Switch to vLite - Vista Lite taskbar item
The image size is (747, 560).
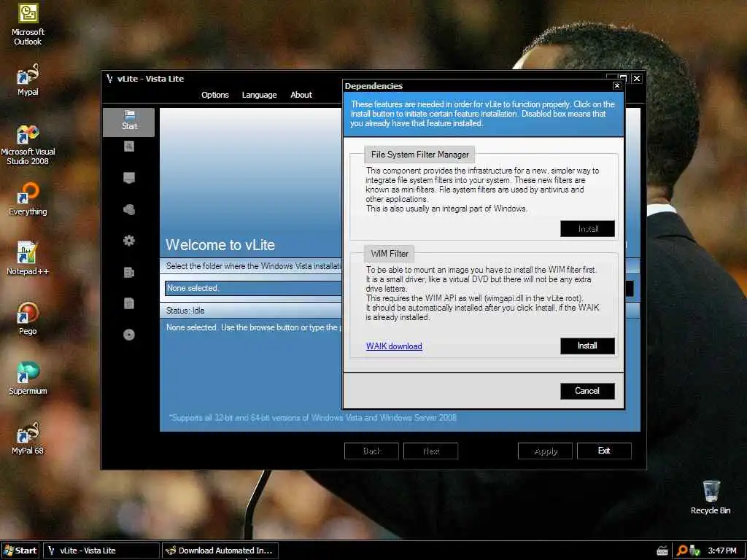coord(101,551)
